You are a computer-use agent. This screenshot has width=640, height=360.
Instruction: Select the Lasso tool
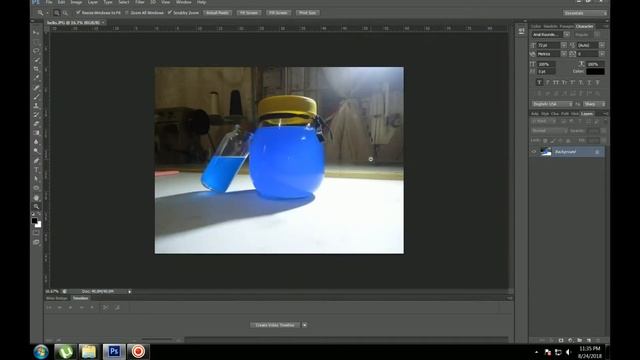[36, 51]
